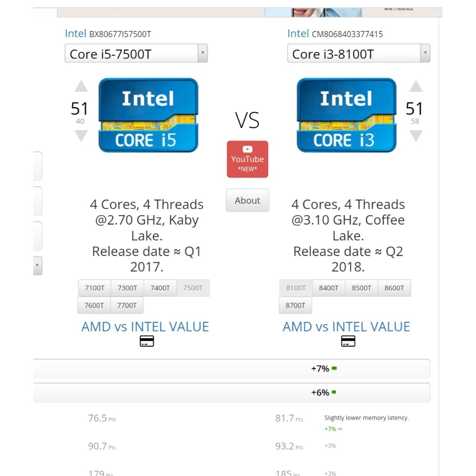Switch to the 8700T variant tab
This screenshot has height=476, width=476.
point(295,306)
